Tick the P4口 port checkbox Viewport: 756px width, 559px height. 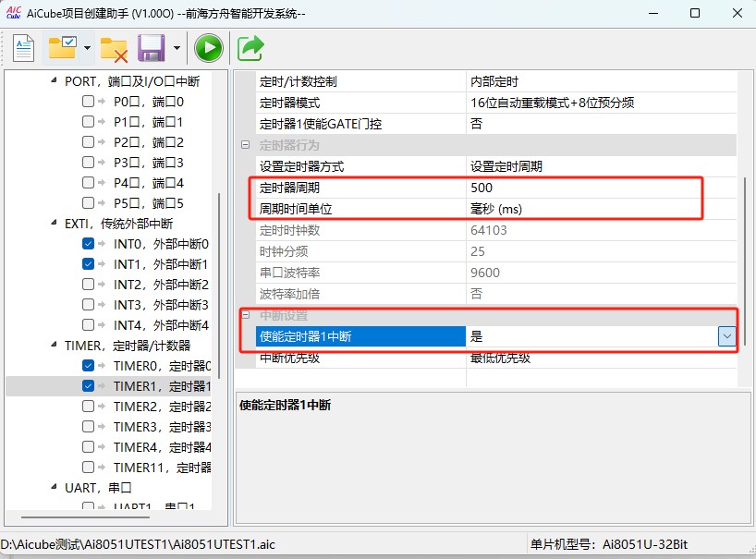point(88,183)
